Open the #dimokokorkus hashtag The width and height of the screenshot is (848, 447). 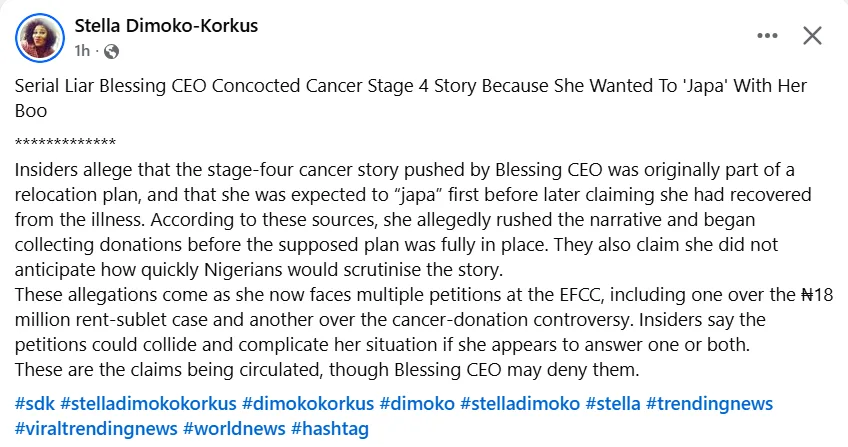[x=307, y=404]
